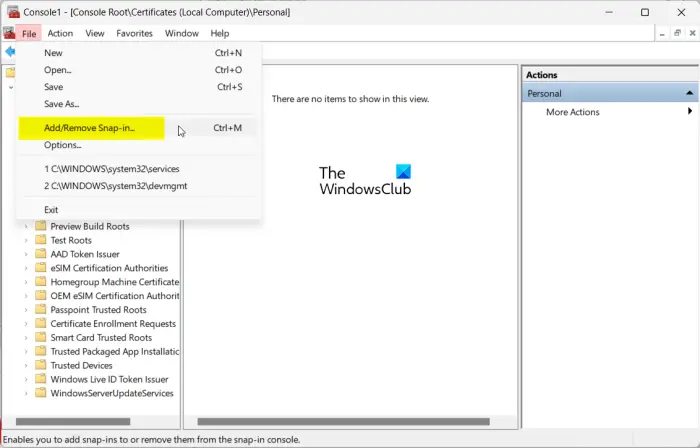Select eSIM Certification Authorities in tree
Viewport: 700px width, 448px height.
(109, 268)
